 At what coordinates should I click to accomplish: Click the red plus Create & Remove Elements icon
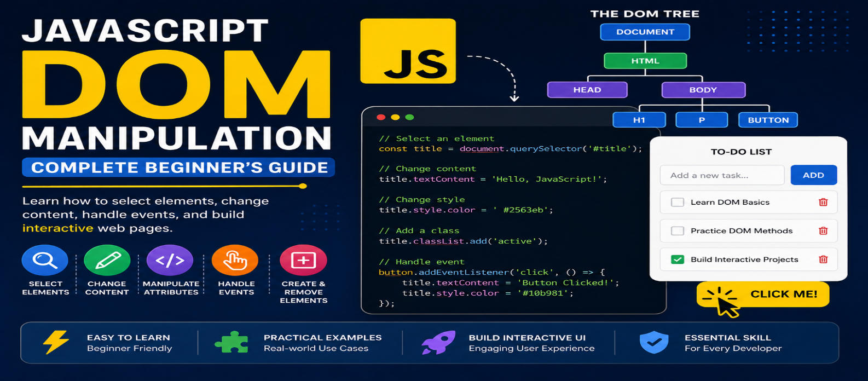point(303,260)
